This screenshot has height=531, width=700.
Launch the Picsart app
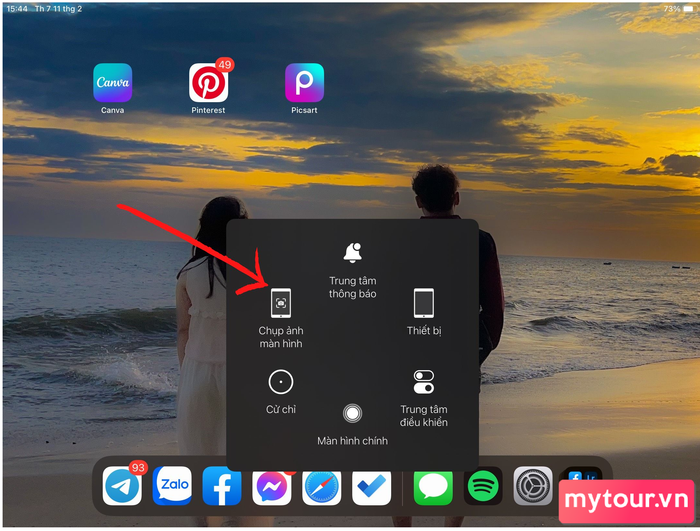click(304, 83)
